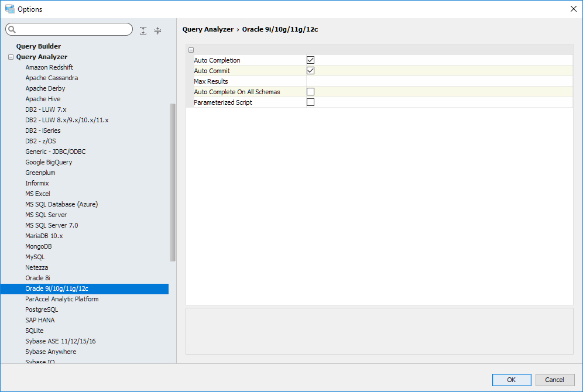Click the Parameterized Script property label
This screenshot has width=583, height=392.
223,102
